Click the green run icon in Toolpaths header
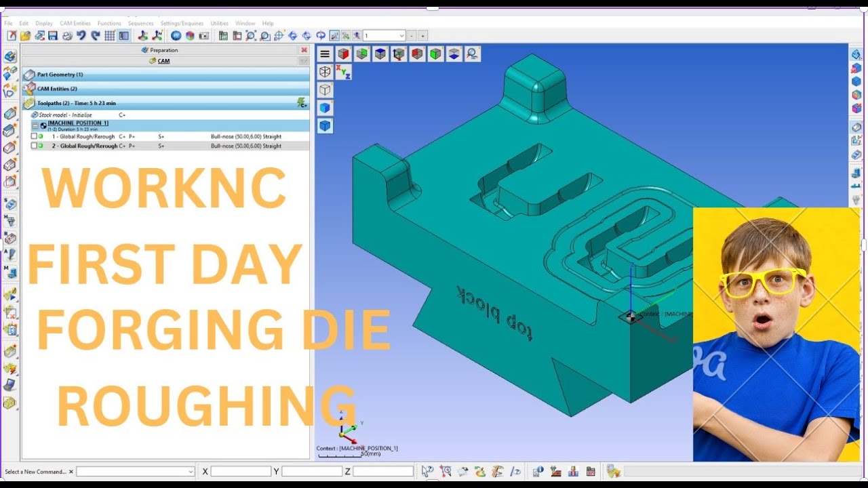This screenshot has height=488, width=868. coord(302,103)
